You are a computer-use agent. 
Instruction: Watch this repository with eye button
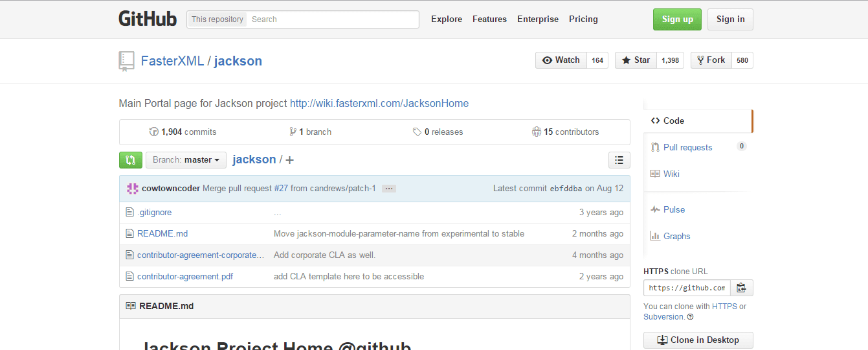pyautogui.click(x=561, y=60)
